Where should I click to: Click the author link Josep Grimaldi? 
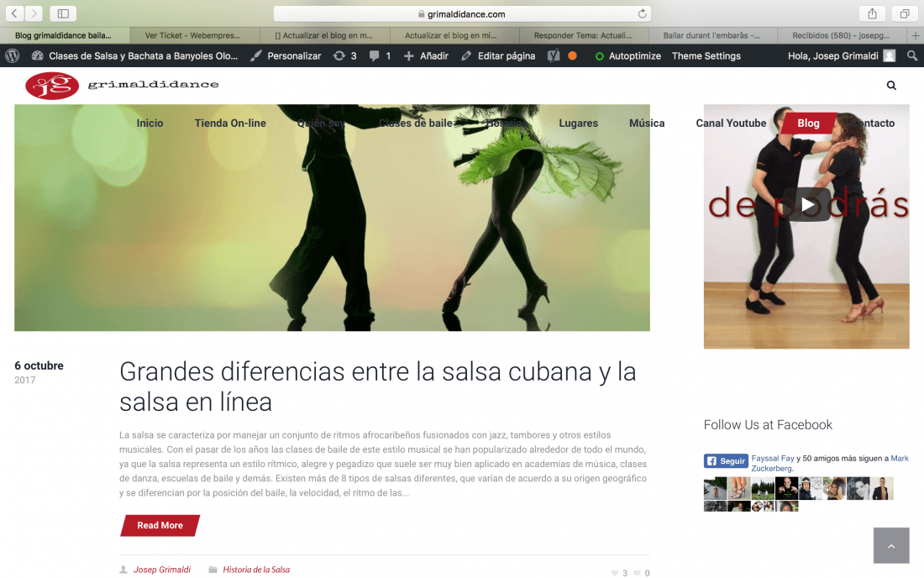(162, 570)
